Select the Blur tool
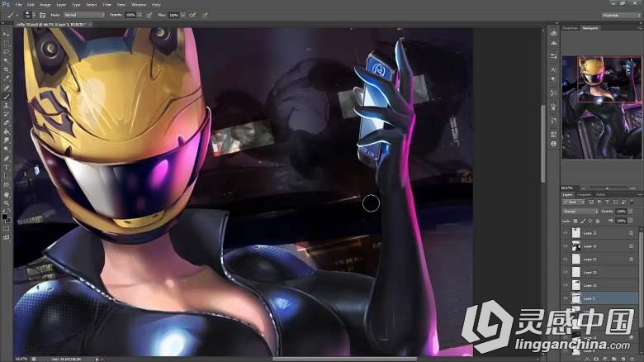Viewport: 644px width, 362px height. click(x=6, y=141)
